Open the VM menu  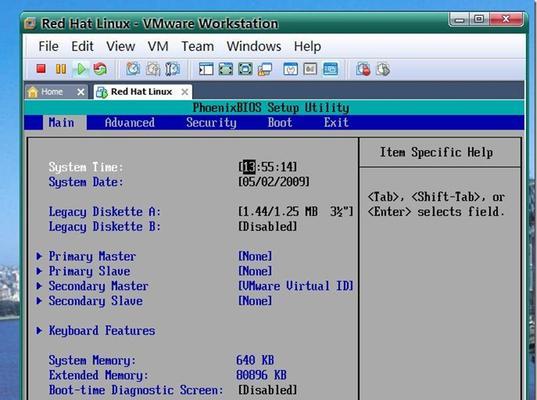158,46
